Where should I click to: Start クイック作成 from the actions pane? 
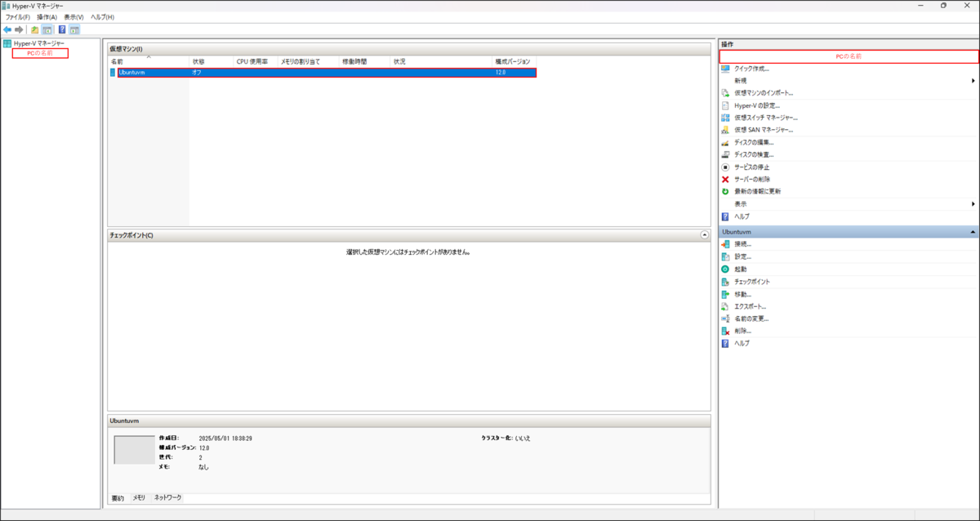(x=751, y=69)
